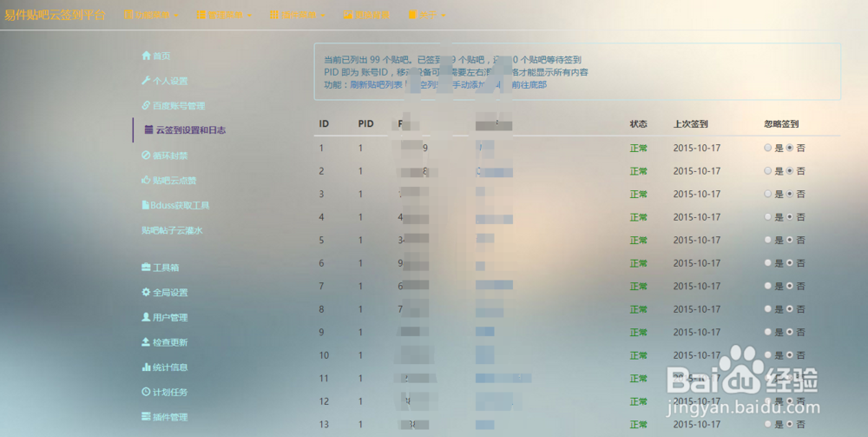Open the 贴吧帖子云灌水 sidebar link
The image size is (868, 437).
pyautogui.click(x=172, y=230)
